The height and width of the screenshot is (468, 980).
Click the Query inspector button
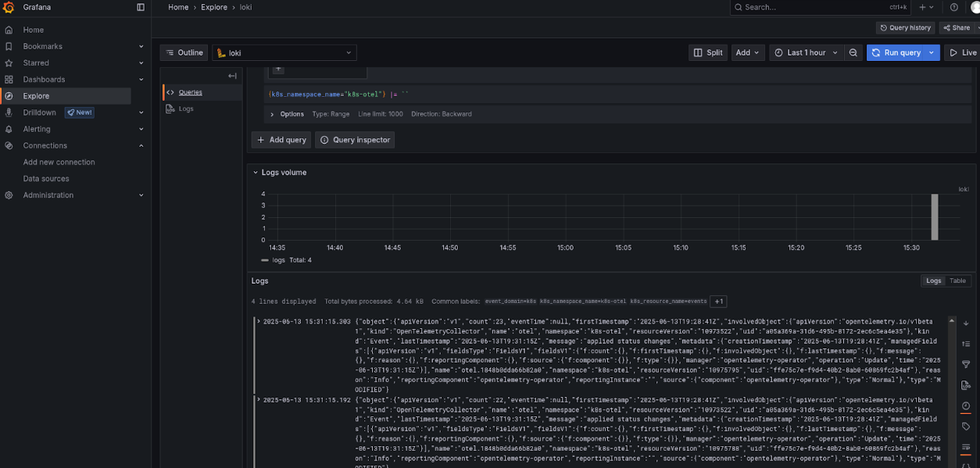354,140
